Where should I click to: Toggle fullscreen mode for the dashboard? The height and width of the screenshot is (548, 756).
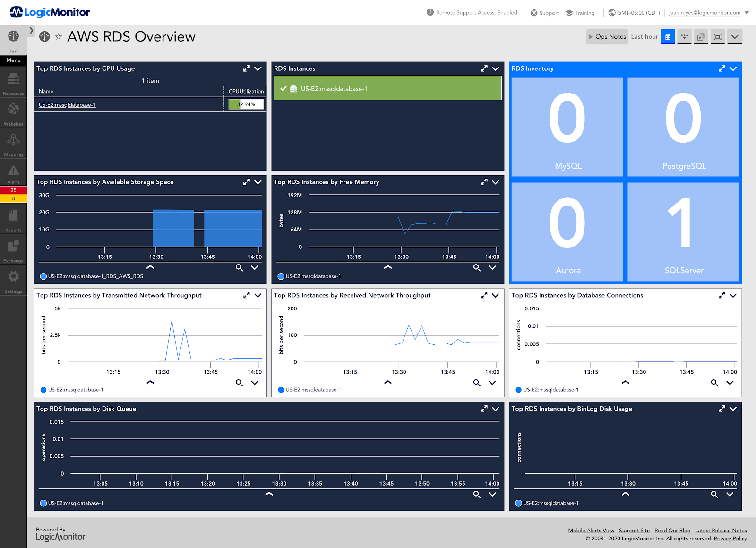pyautogui.click(x=718, y=36)
